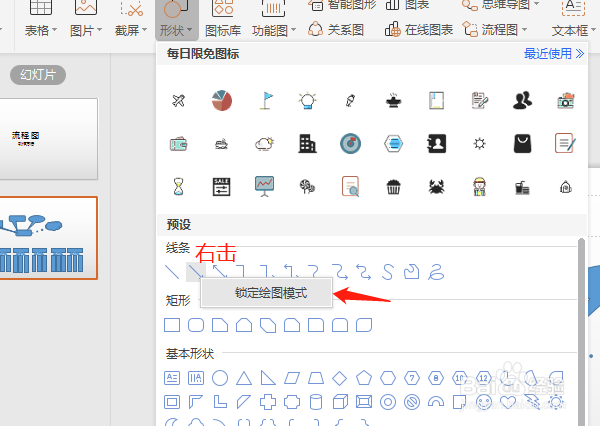
Task: Insert the hourglass icon
Action: pyautogui.click(x=178, y=187)
